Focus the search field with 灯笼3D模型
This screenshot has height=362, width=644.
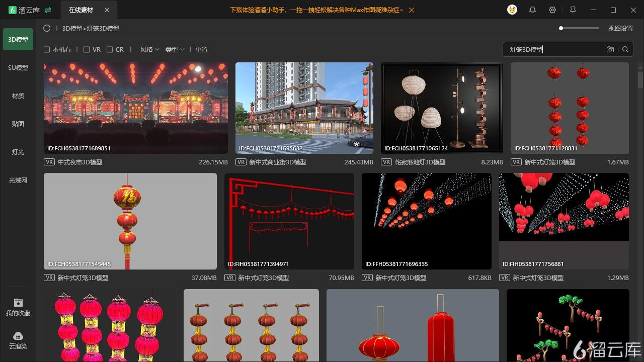click(x=556, y=49)
